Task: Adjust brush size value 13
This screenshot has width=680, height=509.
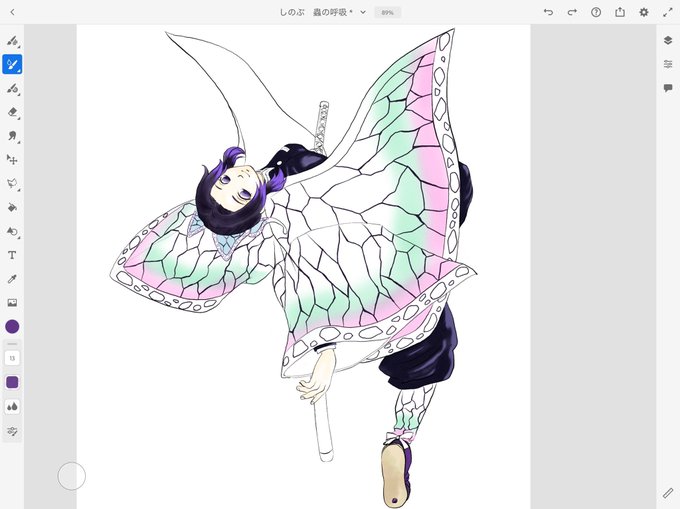Action: 12,358
